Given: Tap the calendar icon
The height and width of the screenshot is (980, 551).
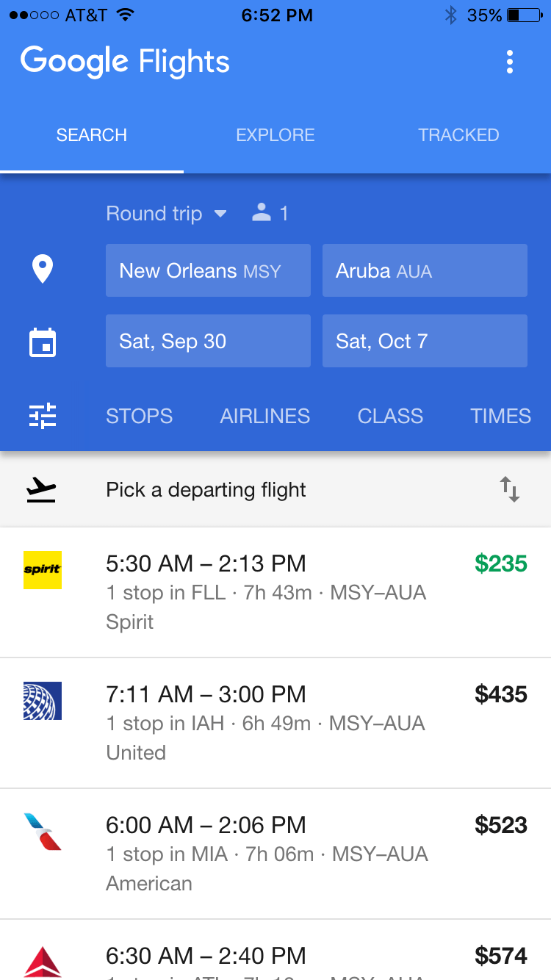Looking at the screenshot, I should click(x=43, y=342).
